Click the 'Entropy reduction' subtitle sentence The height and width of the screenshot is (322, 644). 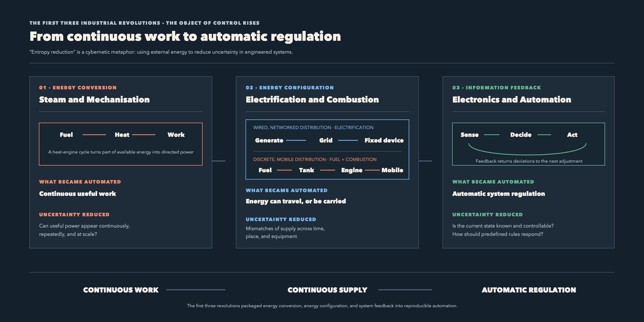161,52
